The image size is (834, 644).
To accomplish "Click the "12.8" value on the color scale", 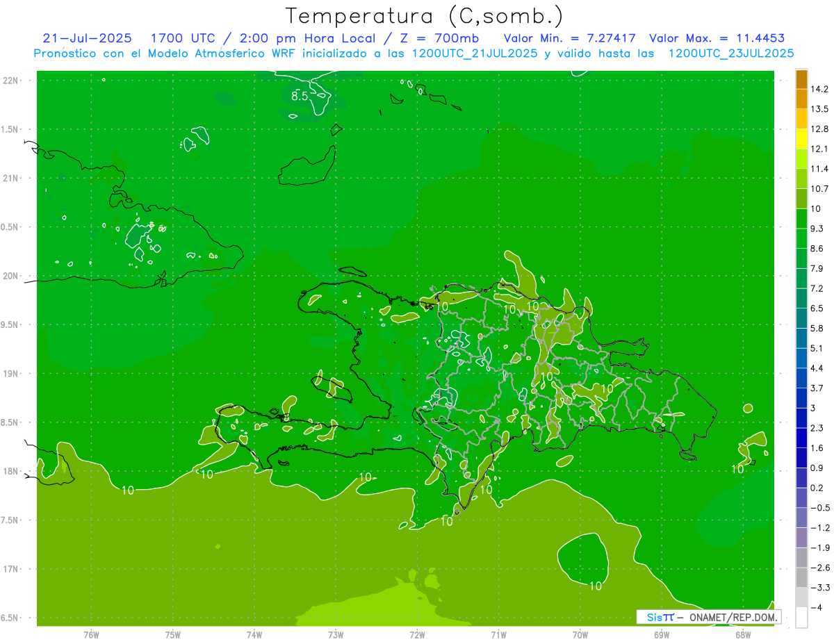I will click(819, 129).
